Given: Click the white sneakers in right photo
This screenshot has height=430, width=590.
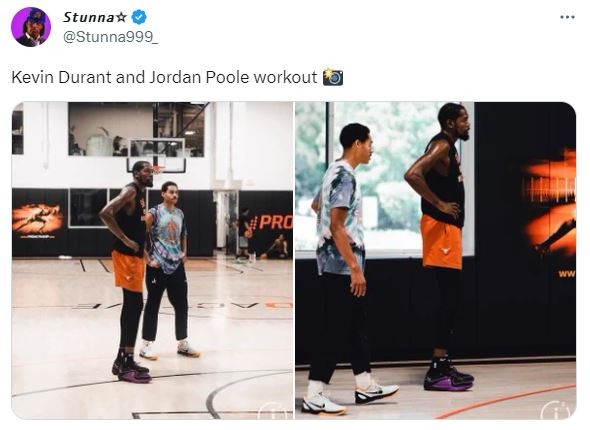Looking at the screenshot, I should tap(350, 397).
